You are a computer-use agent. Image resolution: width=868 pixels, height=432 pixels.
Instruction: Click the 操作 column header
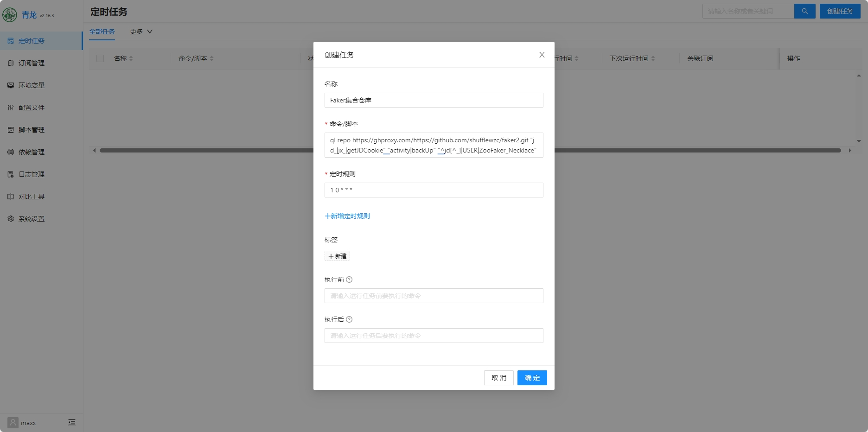[x=794, y=58]
